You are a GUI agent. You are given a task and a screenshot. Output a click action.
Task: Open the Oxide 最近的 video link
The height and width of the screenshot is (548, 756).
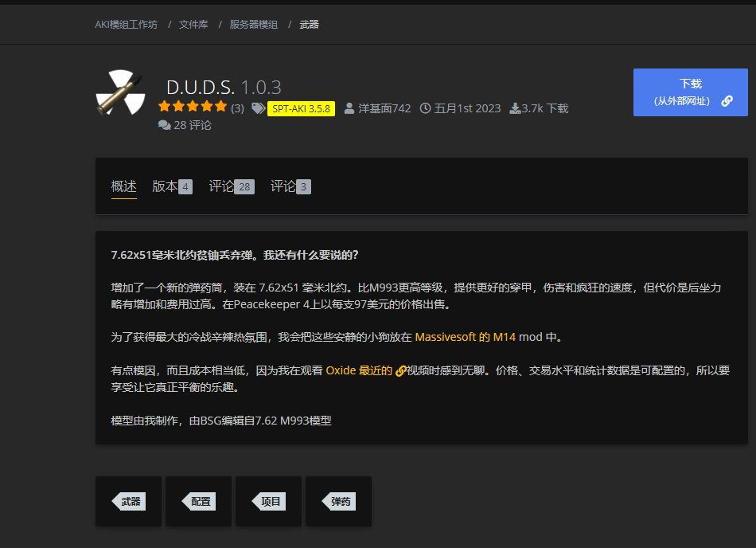click(359, 370)
